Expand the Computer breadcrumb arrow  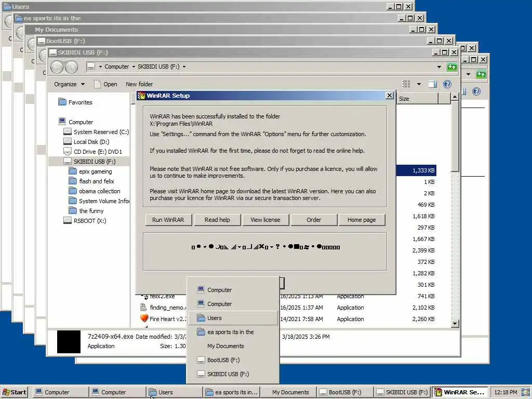click(134, 66)
